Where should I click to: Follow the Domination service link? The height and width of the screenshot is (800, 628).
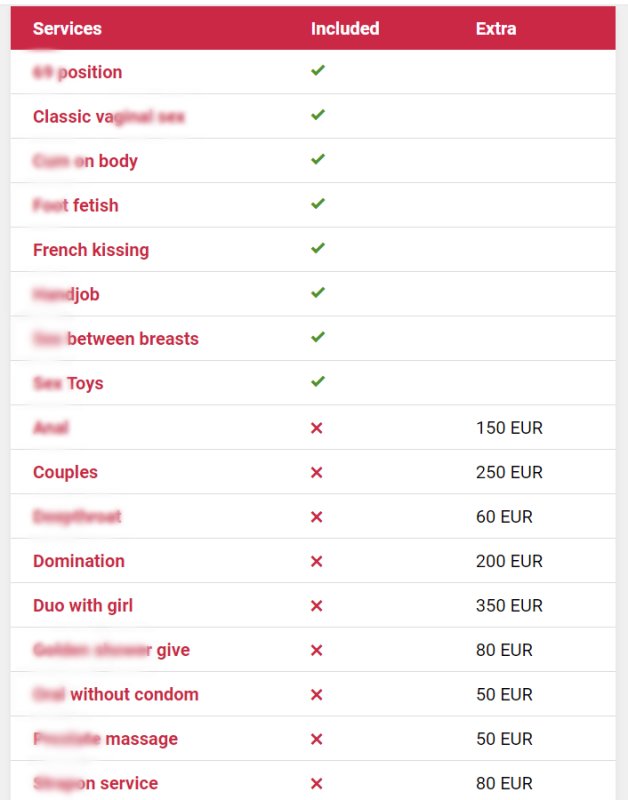[x=79, y=561]
